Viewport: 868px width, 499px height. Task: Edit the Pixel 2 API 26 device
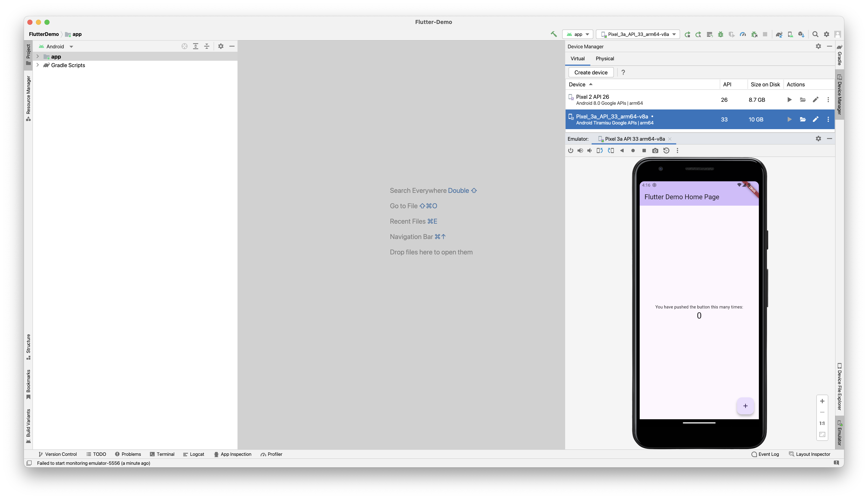[816, 100]
